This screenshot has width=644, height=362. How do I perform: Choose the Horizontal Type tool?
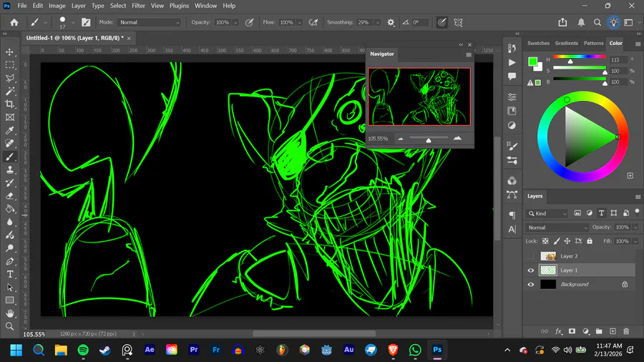(10, 274)
